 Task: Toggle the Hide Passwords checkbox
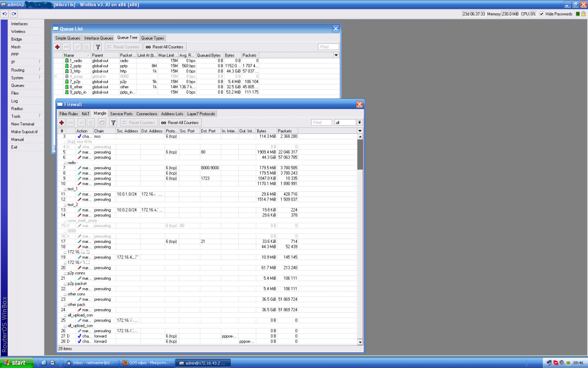coord(541,14)
